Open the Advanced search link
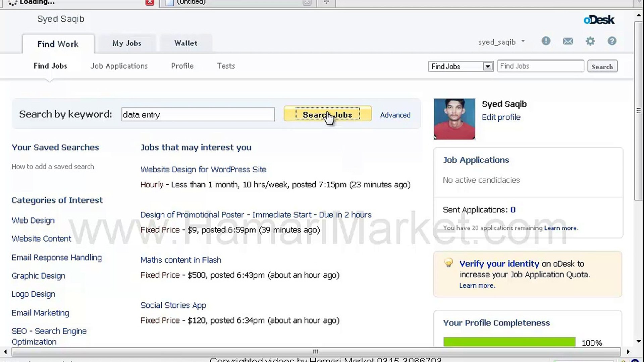The height and width of the screenshot is (362, 644). [x=395, y=115]
